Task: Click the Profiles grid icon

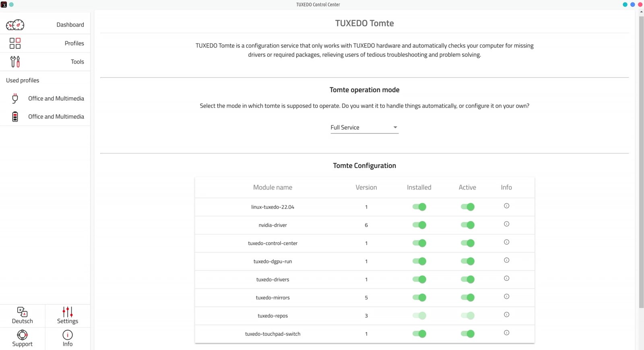Action: click(x=15, y=43)
